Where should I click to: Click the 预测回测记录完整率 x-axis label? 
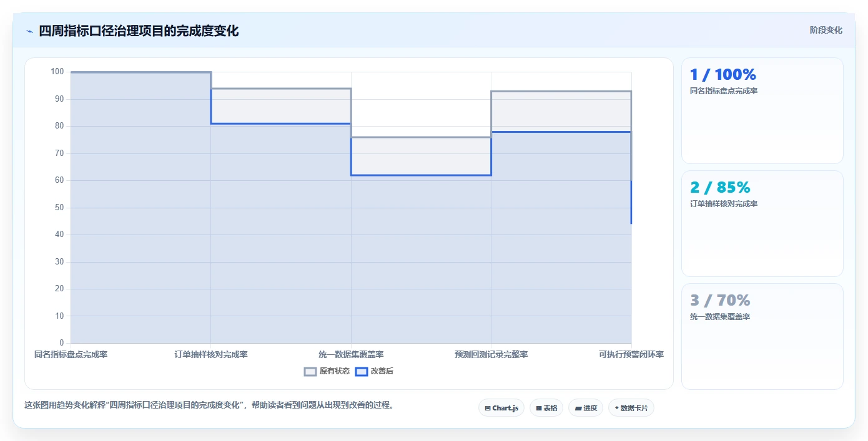click(x=491, y=354)
